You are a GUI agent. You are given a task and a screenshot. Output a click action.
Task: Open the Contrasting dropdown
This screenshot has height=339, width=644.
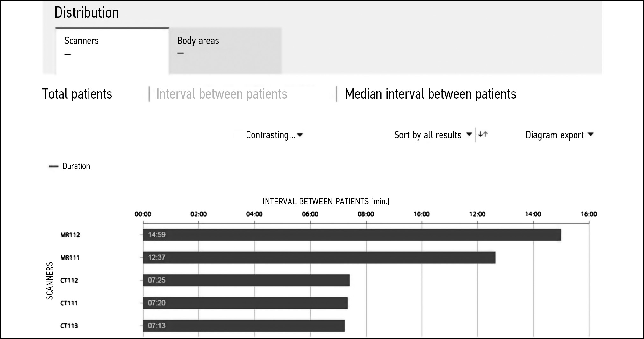tap(274, 135)
